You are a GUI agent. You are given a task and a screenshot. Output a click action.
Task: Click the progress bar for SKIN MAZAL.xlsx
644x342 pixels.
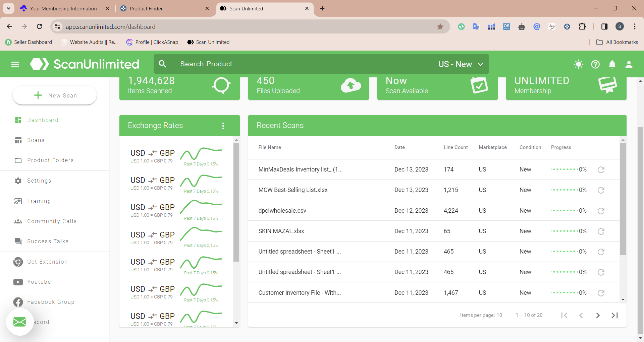[x=564, y=231]
